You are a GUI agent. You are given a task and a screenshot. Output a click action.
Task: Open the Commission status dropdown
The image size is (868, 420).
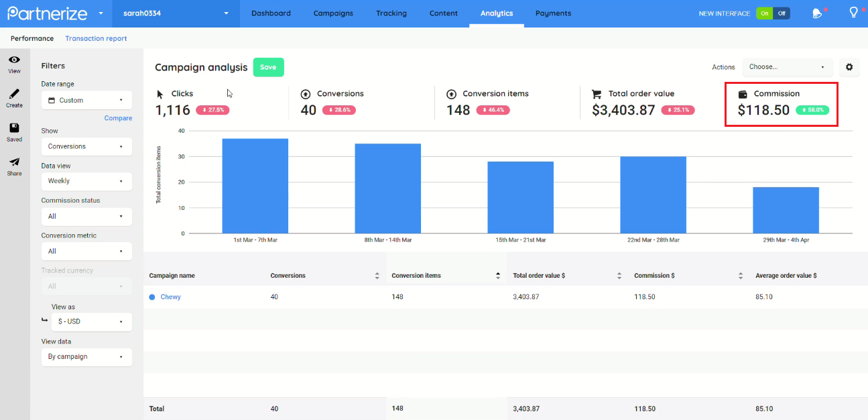click(86, 216)
